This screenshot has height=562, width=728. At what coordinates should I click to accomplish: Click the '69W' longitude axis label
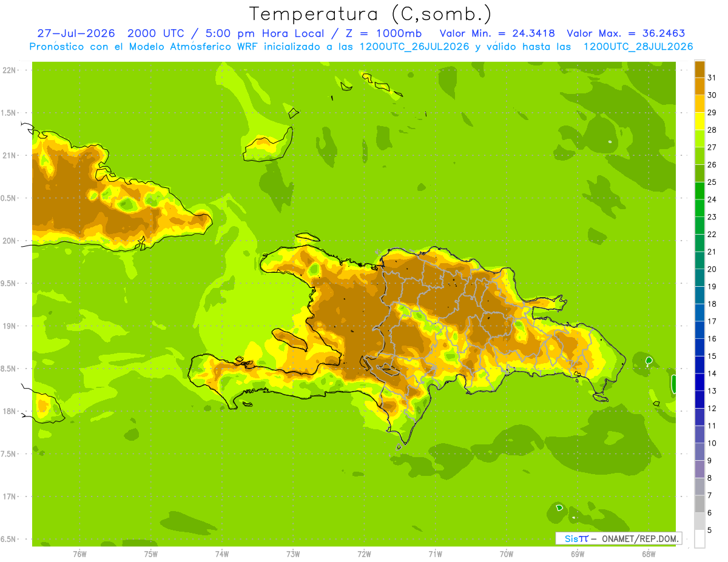pos(577,553)
